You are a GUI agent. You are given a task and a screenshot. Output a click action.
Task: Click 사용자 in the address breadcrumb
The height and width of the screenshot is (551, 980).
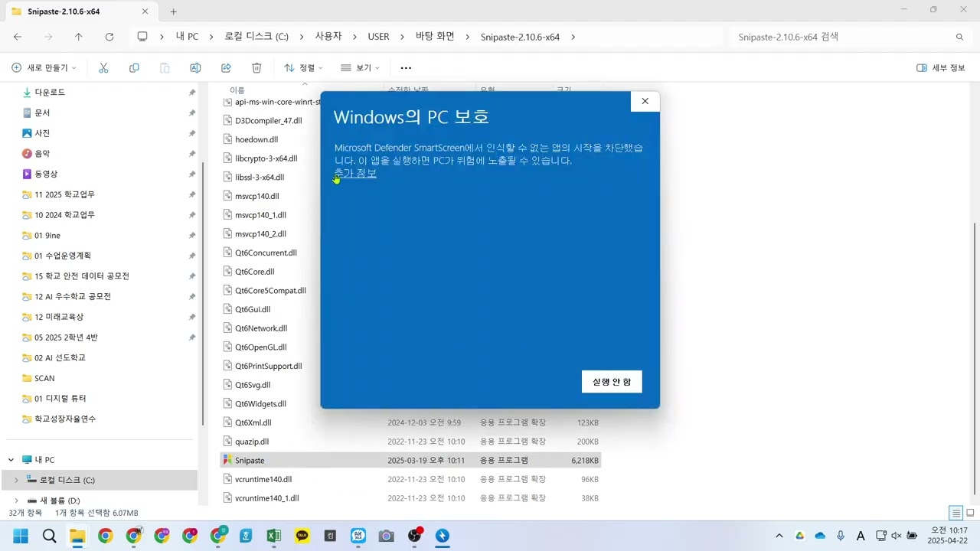coord(328,37)
